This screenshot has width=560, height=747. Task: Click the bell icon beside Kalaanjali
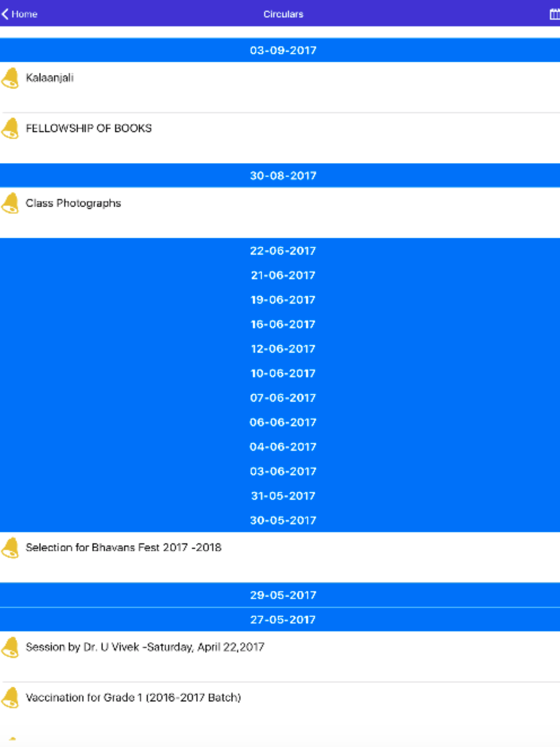(x=10, y=78)
